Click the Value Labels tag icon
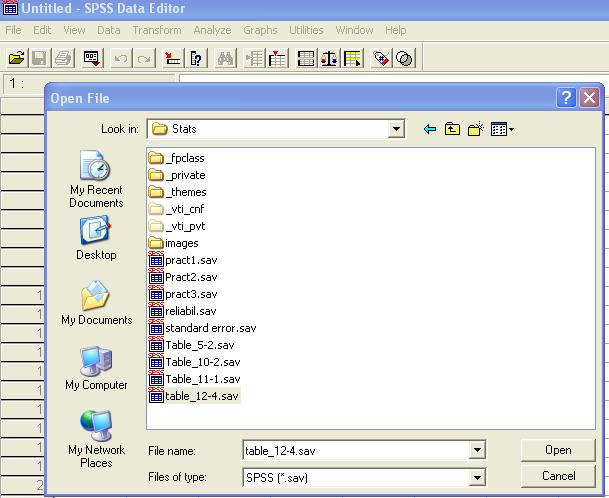 (x=381, y=59)
